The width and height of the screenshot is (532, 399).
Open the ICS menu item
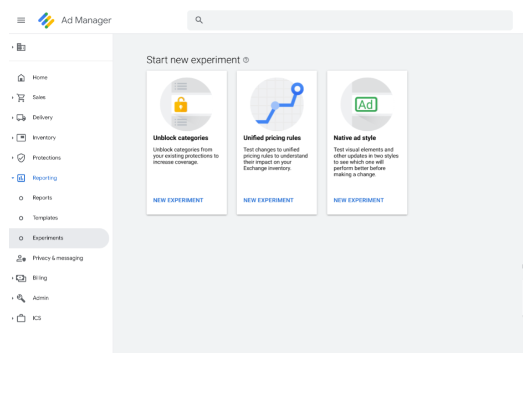[x=37, y=318]
